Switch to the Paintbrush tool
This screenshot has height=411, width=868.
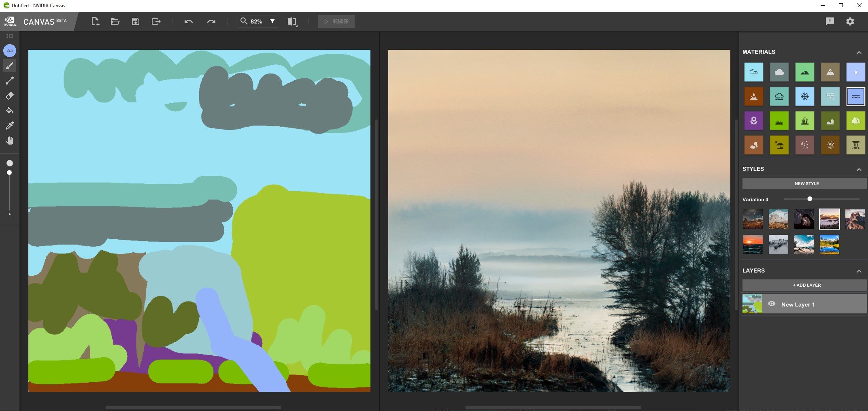10,66
